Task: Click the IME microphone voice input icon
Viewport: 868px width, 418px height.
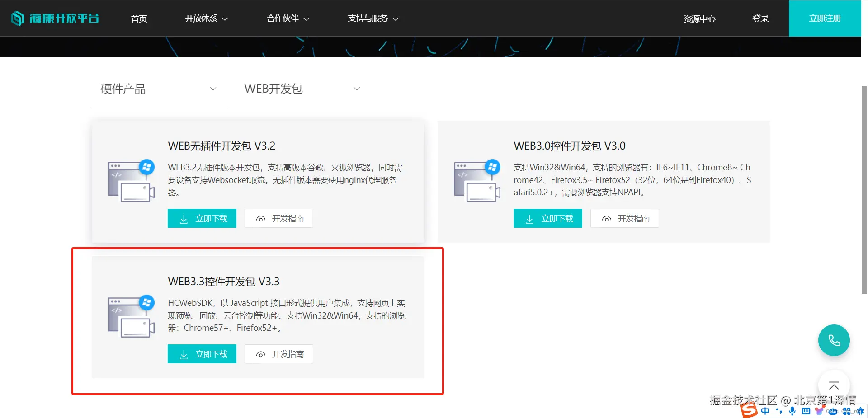Action: 792,411
